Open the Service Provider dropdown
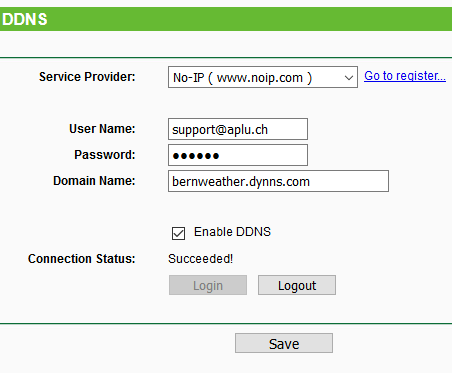This screenshot has height=373, width=452. [x=263, y=77]
